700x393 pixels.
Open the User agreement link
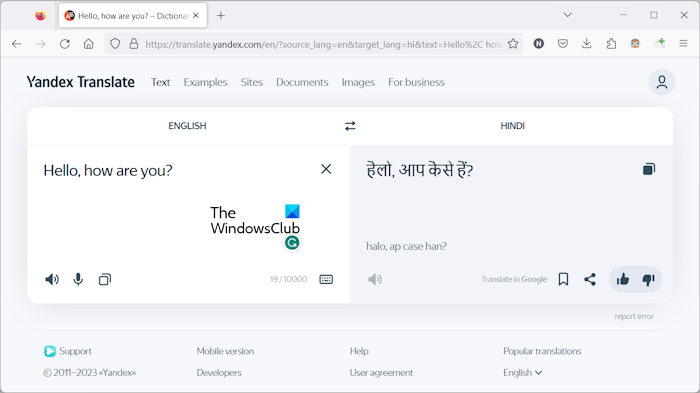[x=381, y=372]
